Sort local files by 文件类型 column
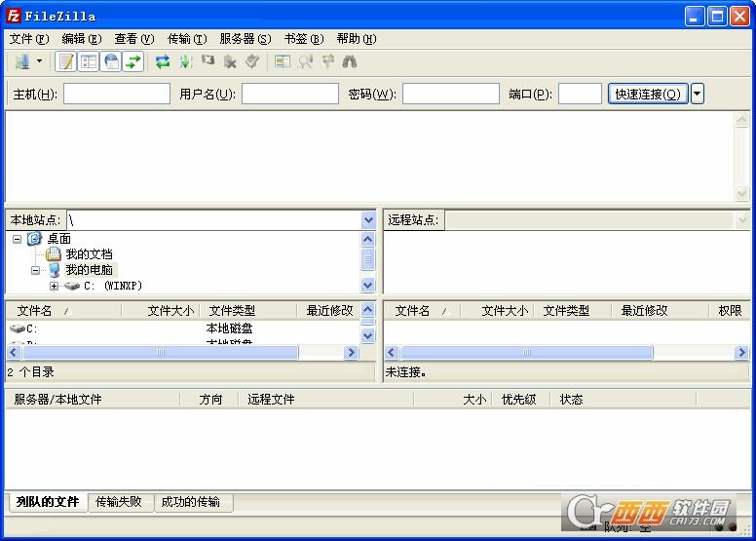 (247, 311)
